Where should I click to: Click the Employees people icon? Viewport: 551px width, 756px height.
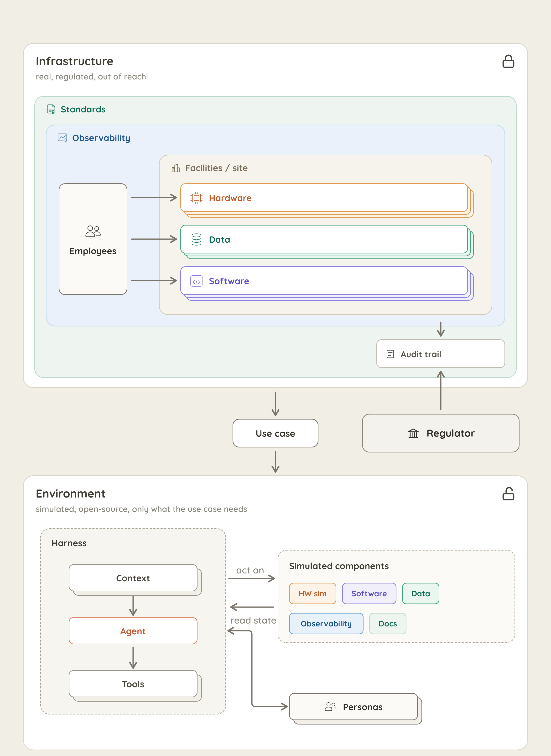pos(93,231)
